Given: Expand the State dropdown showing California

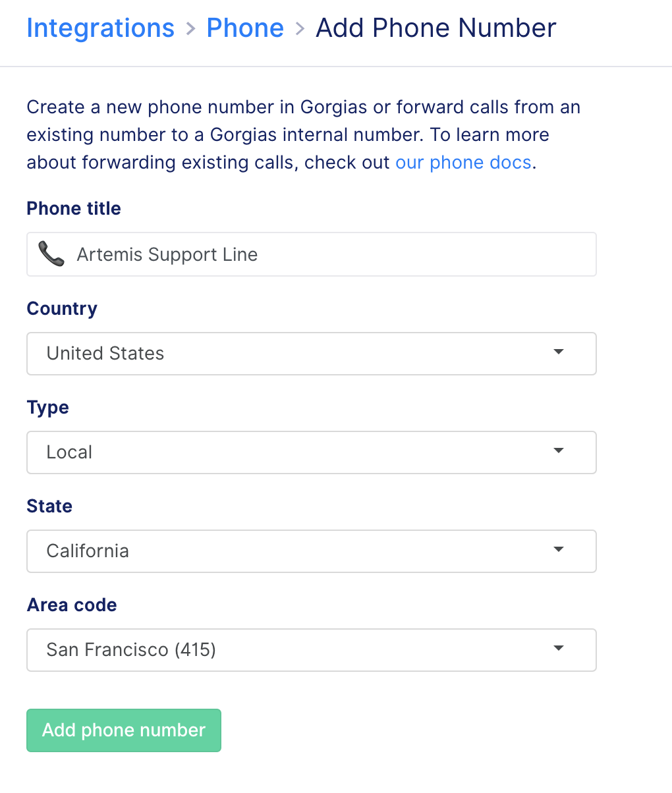Looking at the screenshot, I should pos(312,551).
